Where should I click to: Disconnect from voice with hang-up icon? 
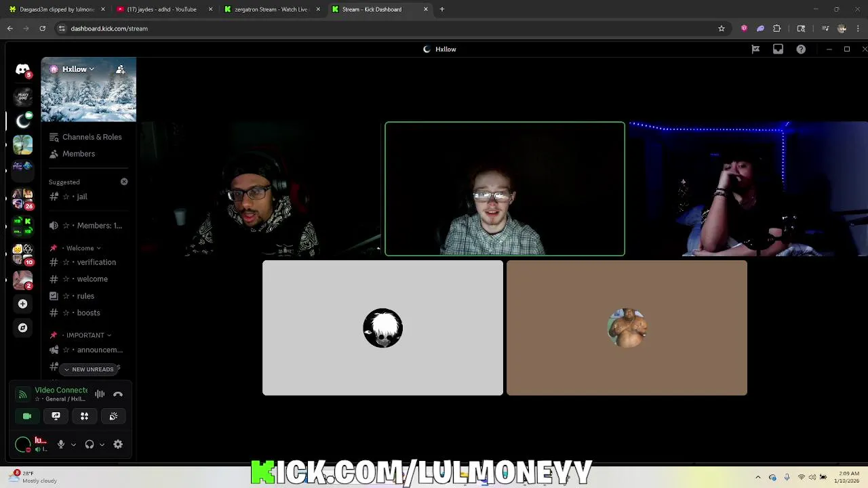(118, 394)
